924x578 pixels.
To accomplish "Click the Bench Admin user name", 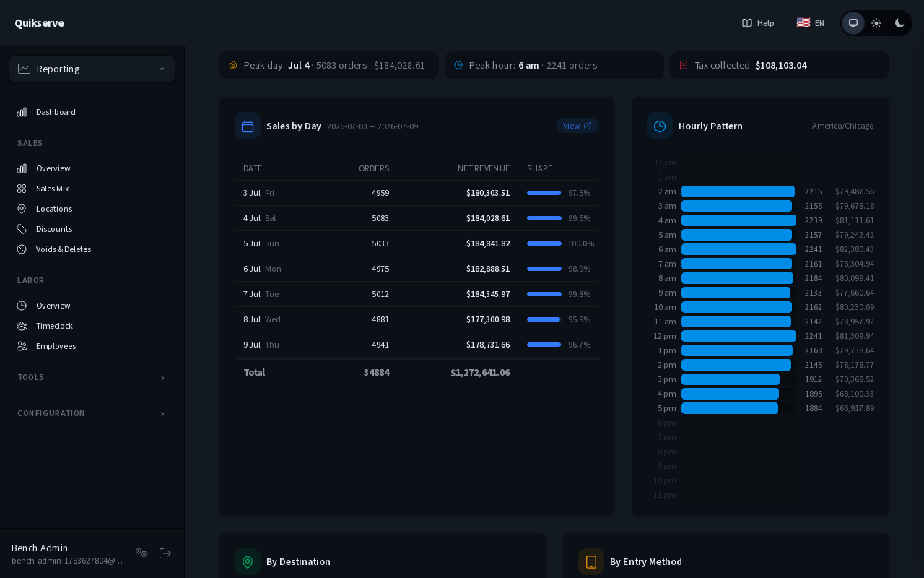I will (40, 548).
